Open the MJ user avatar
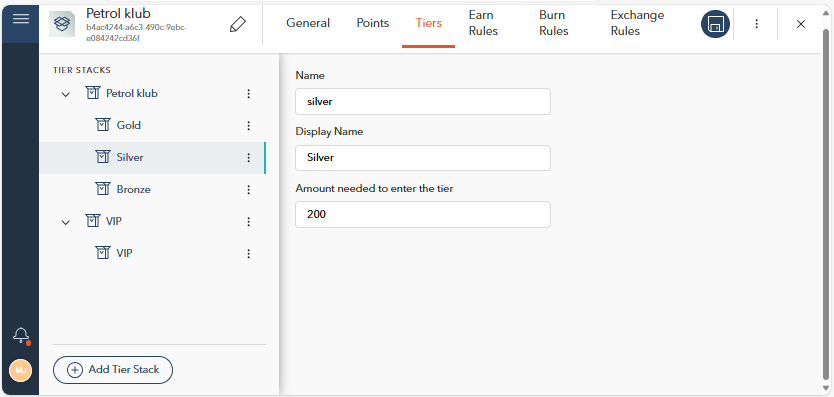The image size is (834, 397). [x=21, y=370]
